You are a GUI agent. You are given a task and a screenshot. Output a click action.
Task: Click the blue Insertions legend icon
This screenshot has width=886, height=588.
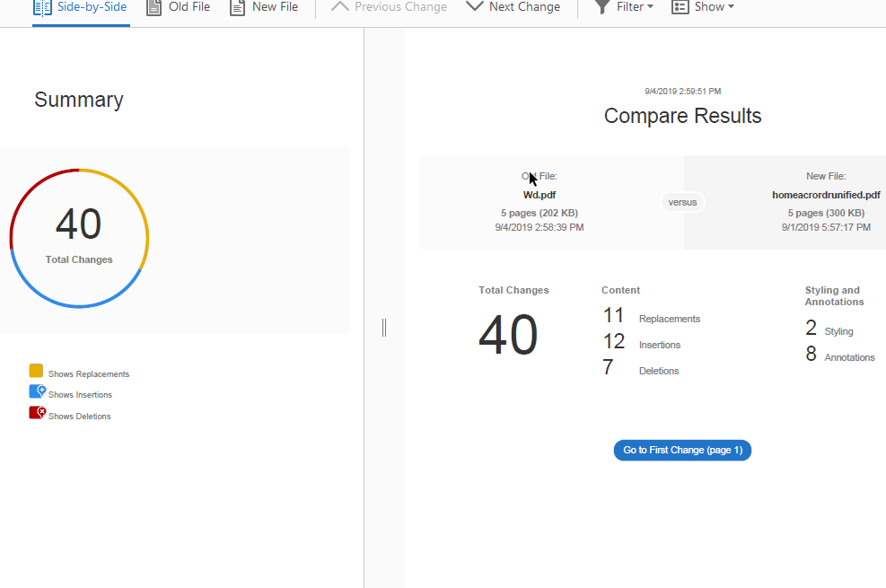pyautogui.click(x=38, y=391)
